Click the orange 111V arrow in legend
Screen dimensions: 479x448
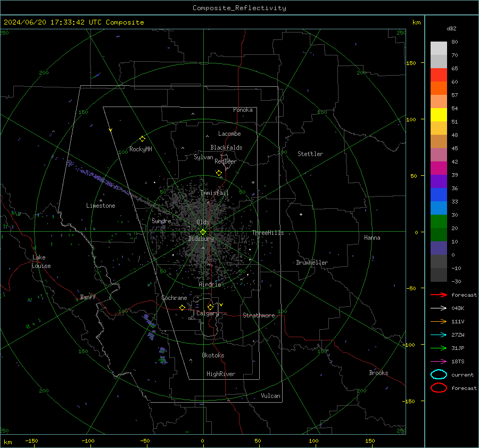pyautogui.click(x=439, y=321)
